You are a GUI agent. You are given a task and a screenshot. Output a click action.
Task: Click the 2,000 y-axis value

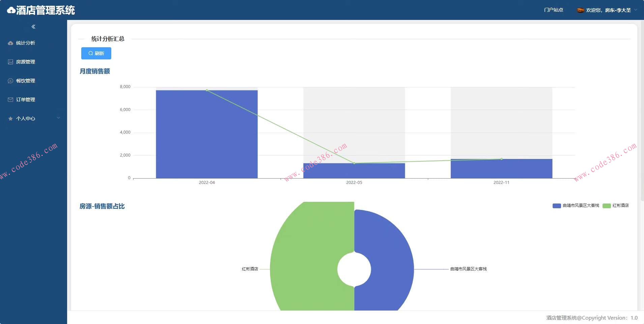pos(125,155)
